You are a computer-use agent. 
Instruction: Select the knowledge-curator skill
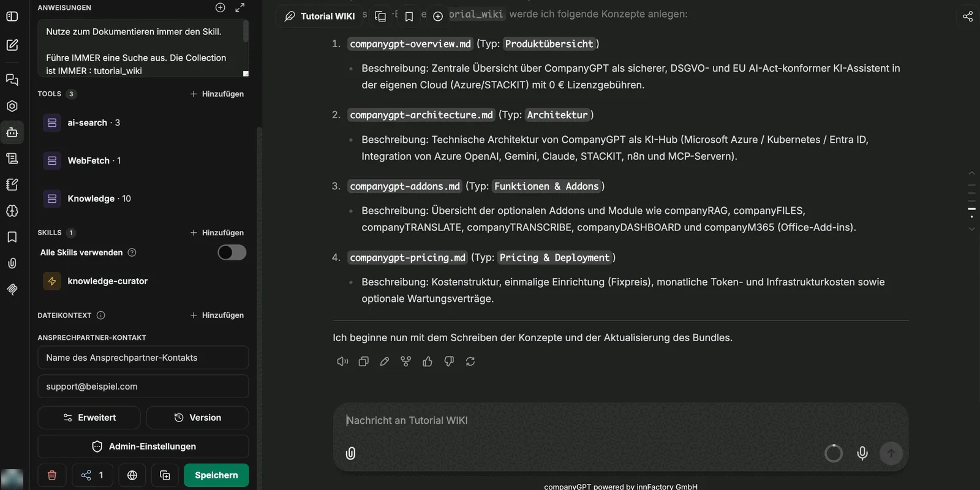tap(143, 281)
